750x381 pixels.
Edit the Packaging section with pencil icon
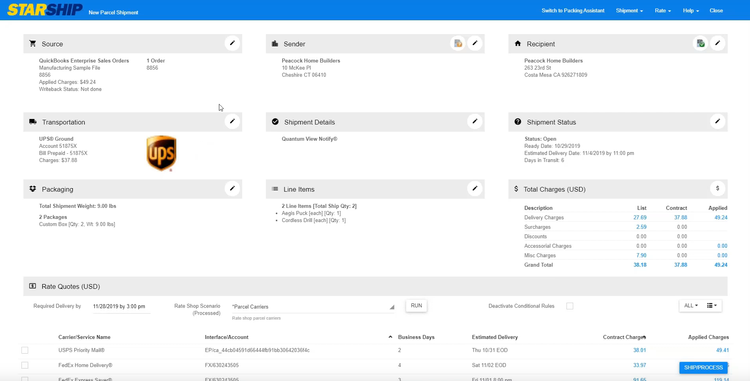click(232, 189)
